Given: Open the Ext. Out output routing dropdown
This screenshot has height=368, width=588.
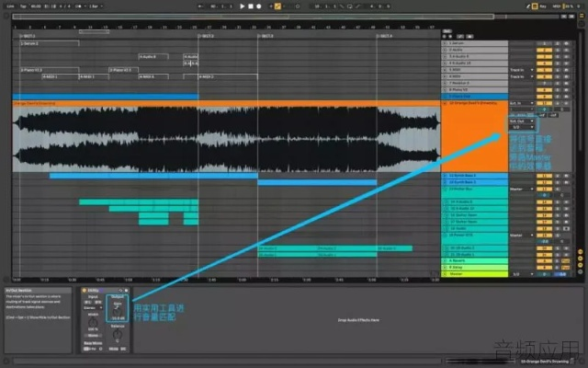Looking at the screenshot, I should coord(519,119).
